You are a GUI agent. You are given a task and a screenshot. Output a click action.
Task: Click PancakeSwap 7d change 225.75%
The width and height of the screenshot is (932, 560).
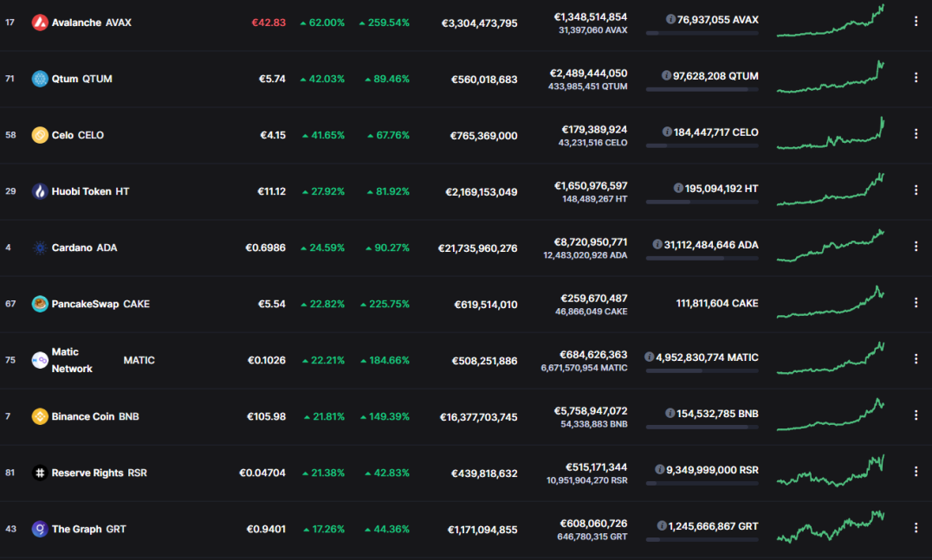pos(385,304)
